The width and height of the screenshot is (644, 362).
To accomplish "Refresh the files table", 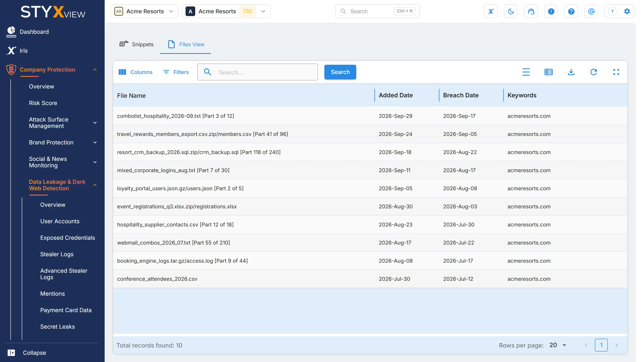I will point(593,72).
